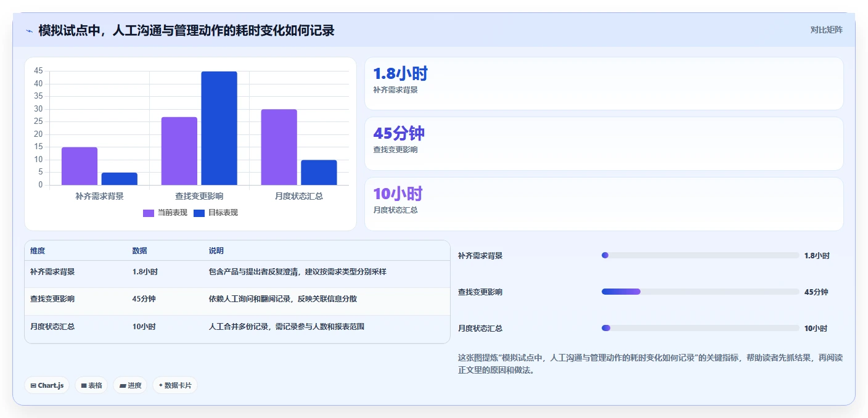Toggle the 目标表现 legend item
The image size is (868, 418).
tap(215, 213)
